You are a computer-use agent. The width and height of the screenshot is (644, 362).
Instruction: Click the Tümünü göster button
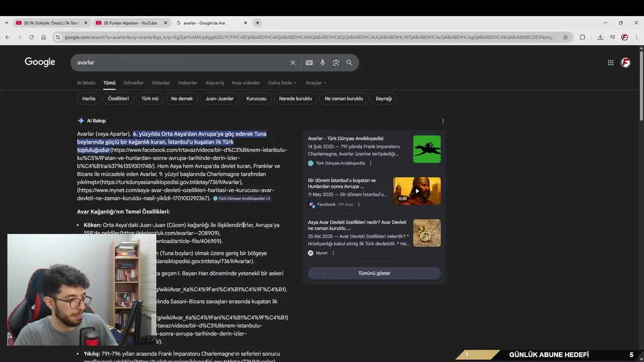[374, 273]
